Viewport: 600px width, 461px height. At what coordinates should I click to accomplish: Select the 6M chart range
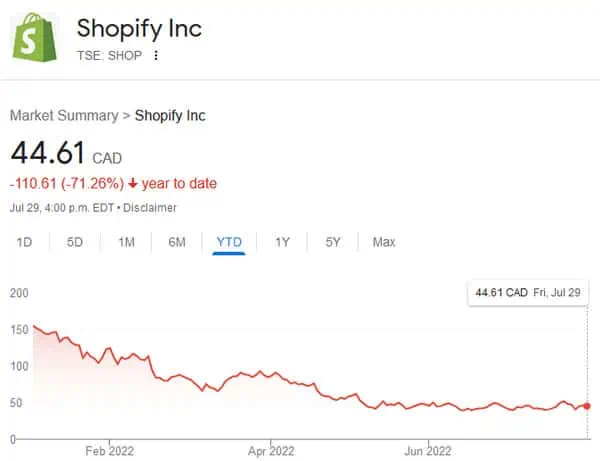coord(177,242)
